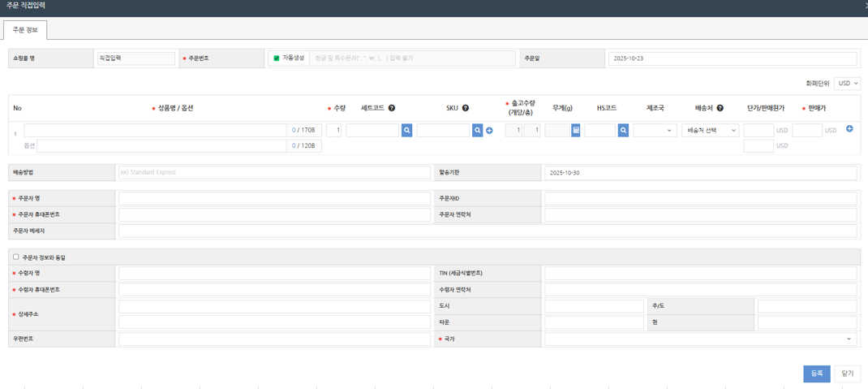
Task: Expand the 국가 country dropdown
Action: pyautogui.click(x=700, y=339)
